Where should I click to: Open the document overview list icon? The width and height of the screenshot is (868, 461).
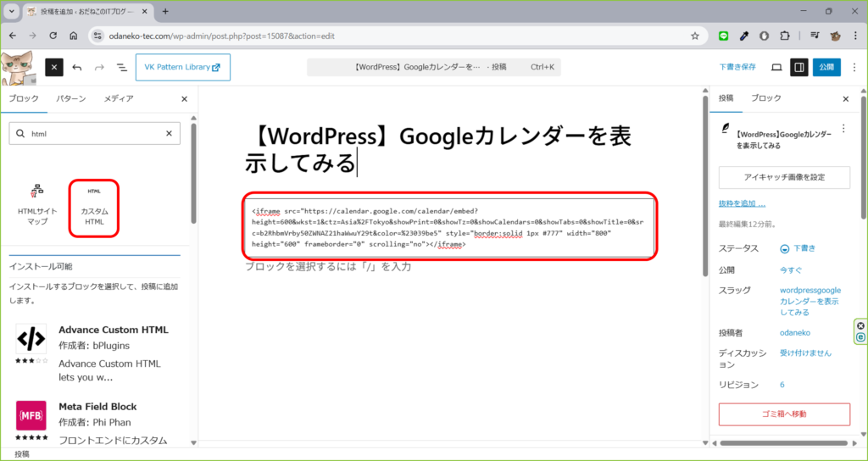(x=121, y=68)
